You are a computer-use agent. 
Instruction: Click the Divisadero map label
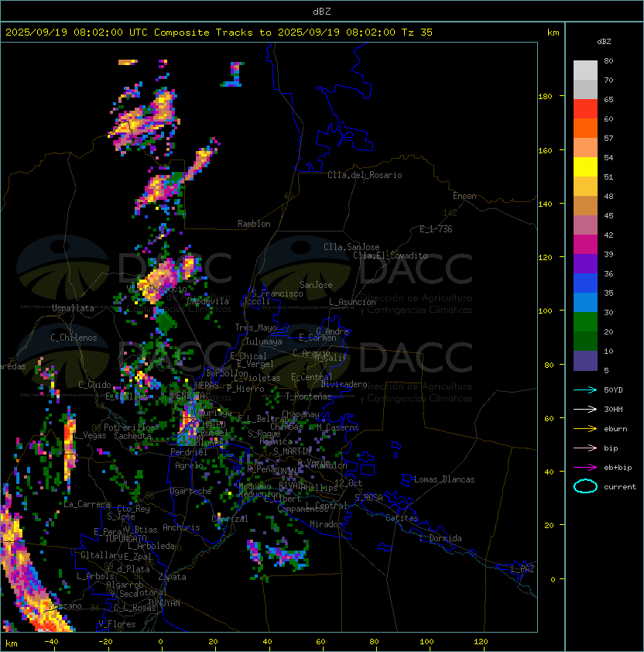coord(344,384)
